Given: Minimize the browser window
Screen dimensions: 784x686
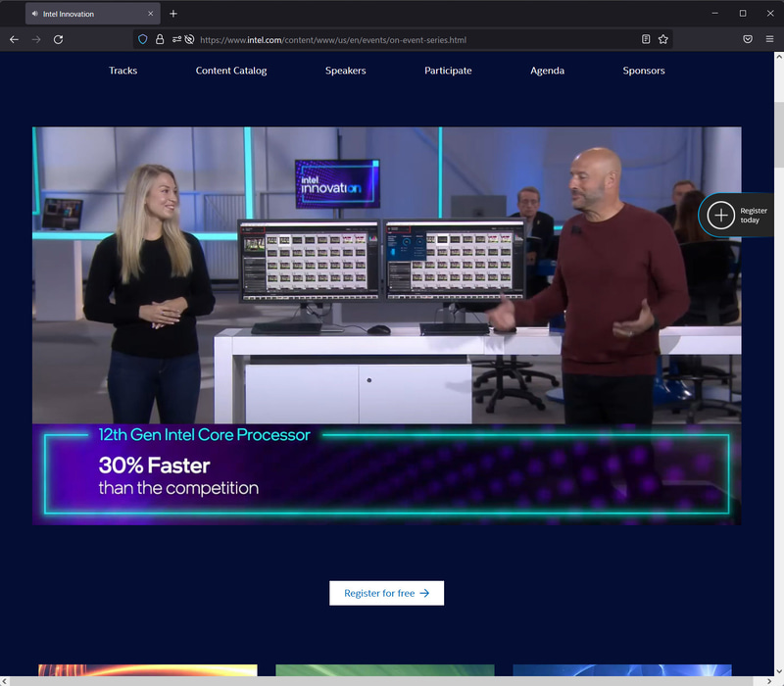Looking at the screenshot, I should click(715, 14).
